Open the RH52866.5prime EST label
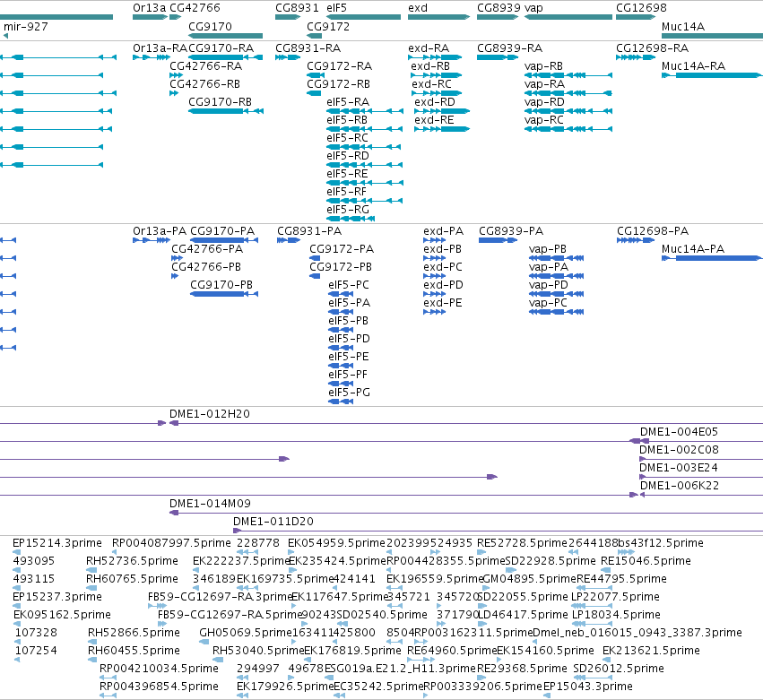Viewport: 763px width, 700px height. [x=134, y=633]
